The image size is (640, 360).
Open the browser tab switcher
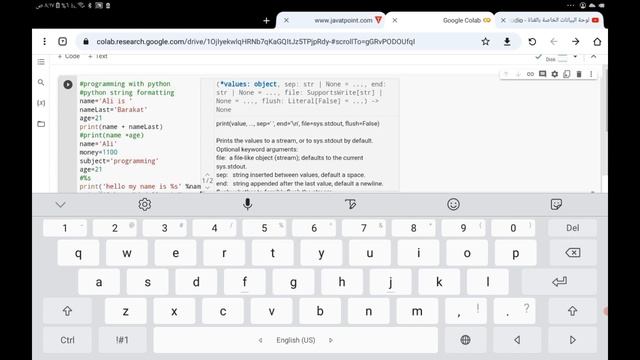[62, 41]
